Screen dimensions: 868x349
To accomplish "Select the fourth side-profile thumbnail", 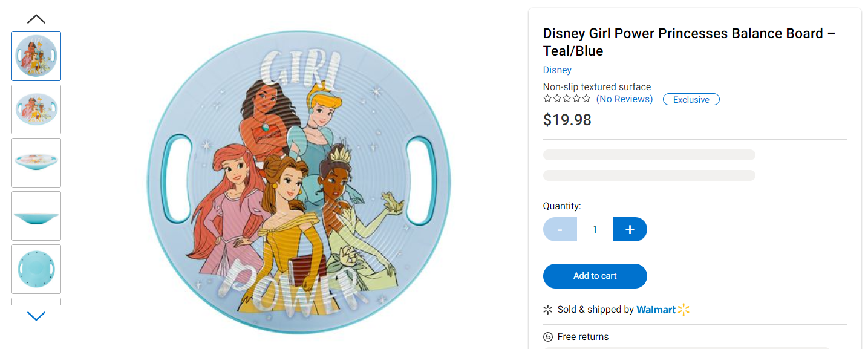I will [36, 216].
